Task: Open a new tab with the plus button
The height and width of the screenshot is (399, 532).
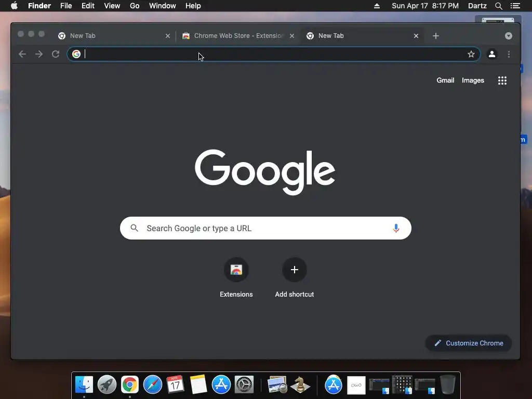Action: pos(436,36)
